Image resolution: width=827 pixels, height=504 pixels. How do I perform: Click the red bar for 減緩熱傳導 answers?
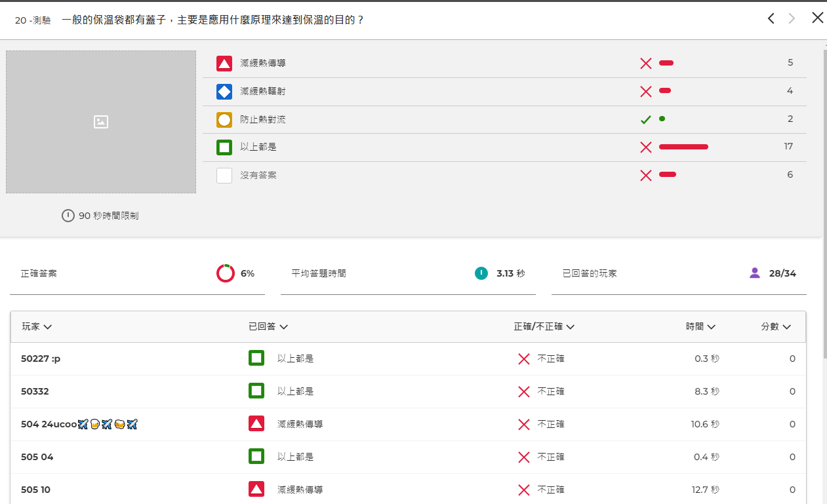coord(666,63)
